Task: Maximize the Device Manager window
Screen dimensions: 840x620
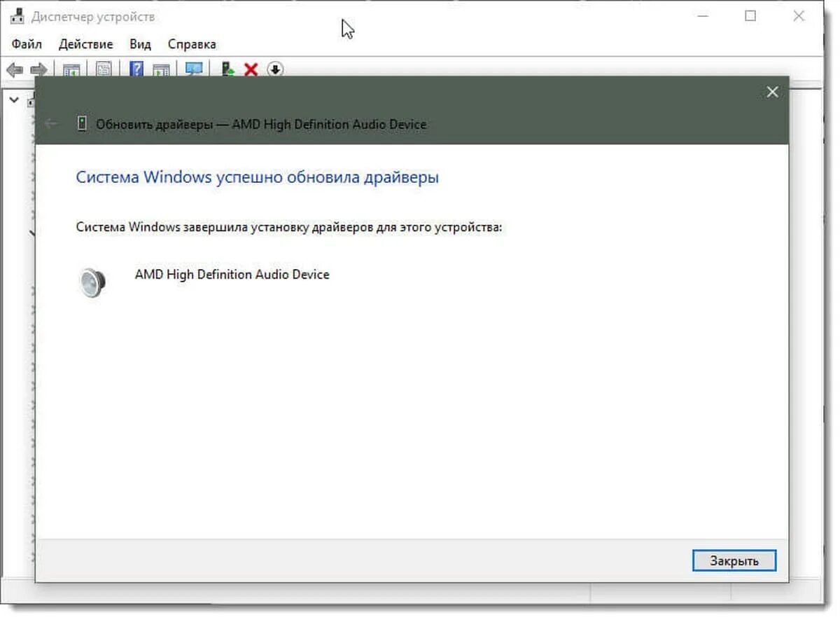Action: tap(750, 16)
